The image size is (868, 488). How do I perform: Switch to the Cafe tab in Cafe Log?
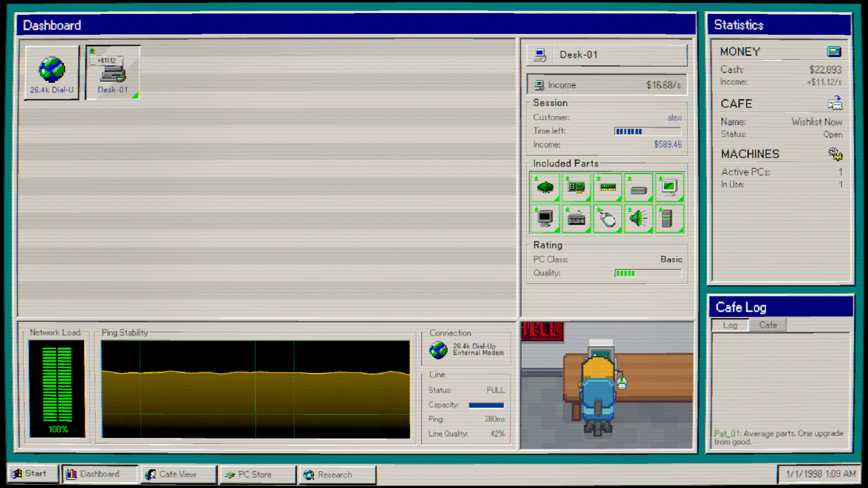point(768,325)
